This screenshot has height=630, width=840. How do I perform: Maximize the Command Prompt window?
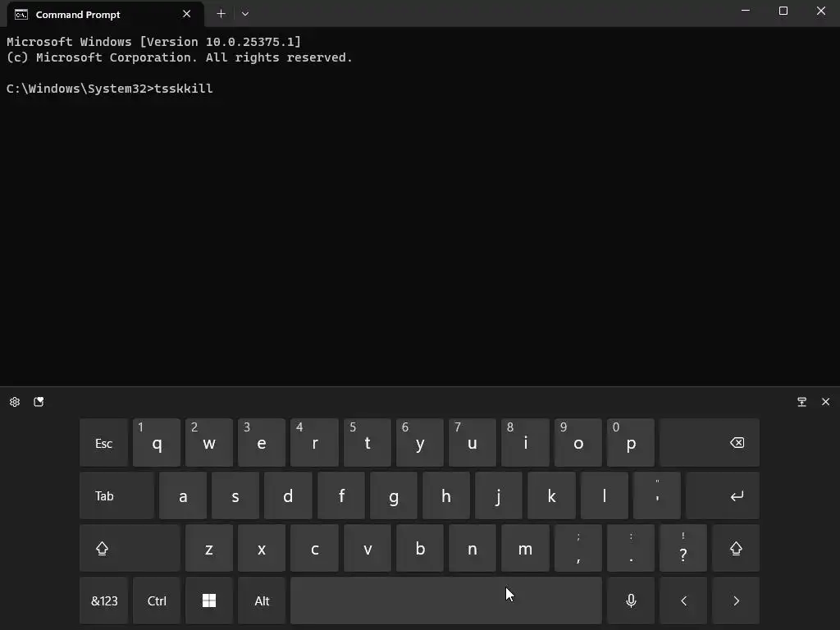[783, 11]
